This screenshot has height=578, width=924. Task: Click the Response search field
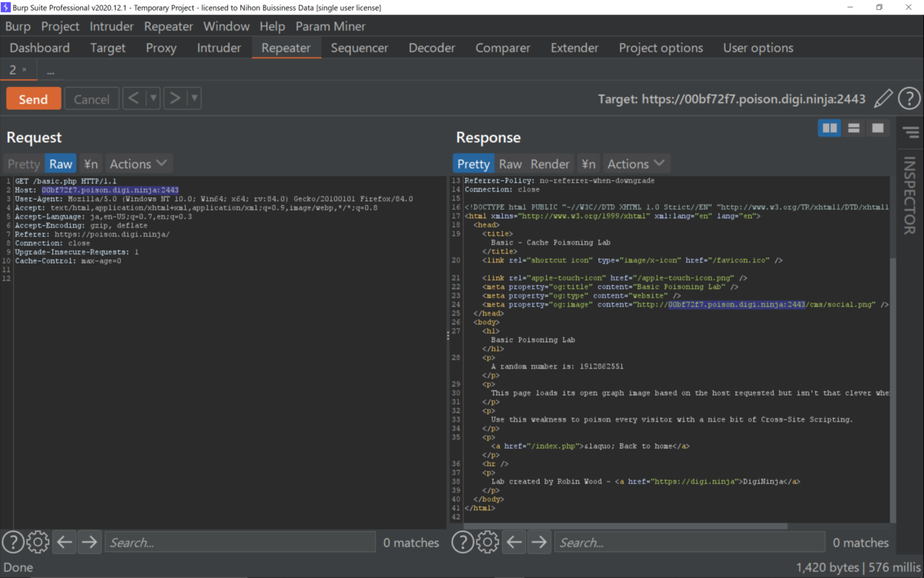(x=689, y=543)
